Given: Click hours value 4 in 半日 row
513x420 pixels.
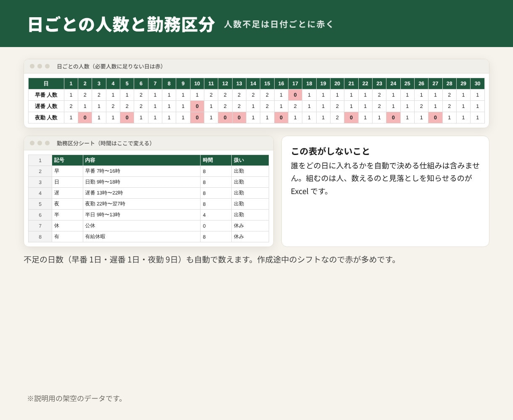Looking at the screenshot, I should pyautogui.click(x=216, y=215).
